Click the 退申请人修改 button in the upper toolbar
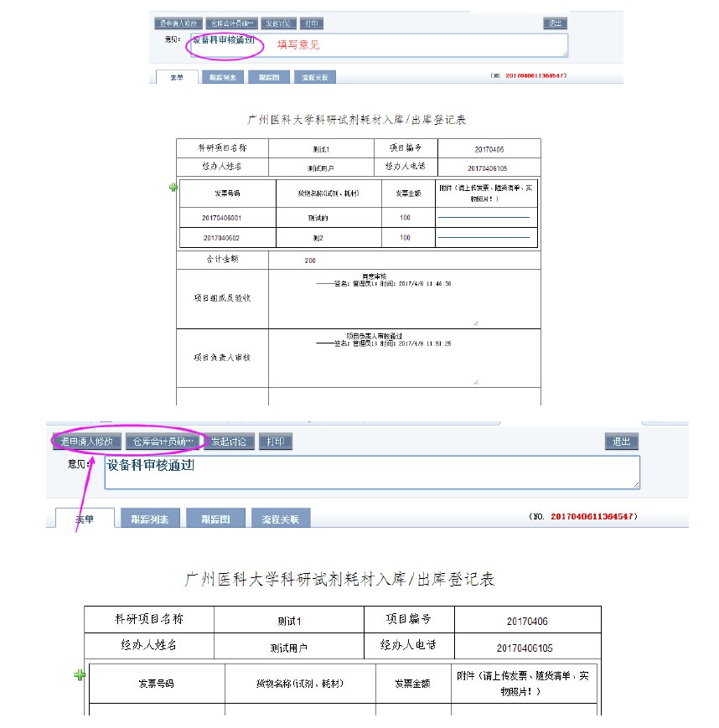Screen dimensions: 719x728 175,23
